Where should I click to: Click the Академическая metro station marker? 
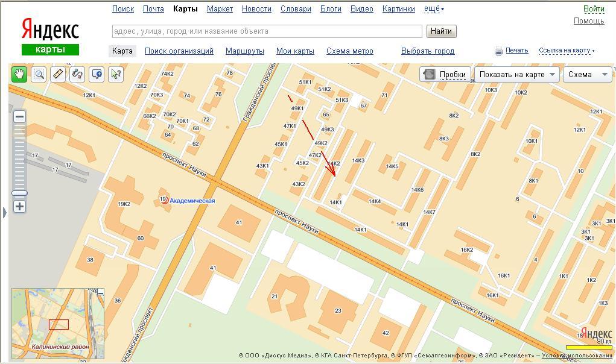coord(165,200)
